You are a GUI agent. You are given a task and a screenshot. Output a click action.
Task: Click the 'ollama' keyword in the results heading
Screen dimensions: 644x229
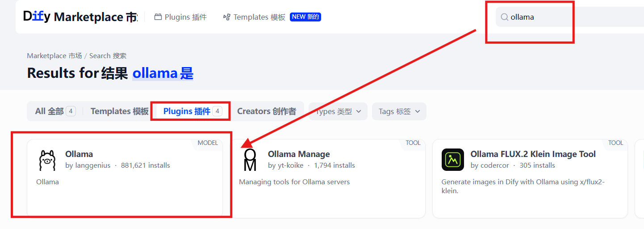pyautogui.click(x=155, y=73)
